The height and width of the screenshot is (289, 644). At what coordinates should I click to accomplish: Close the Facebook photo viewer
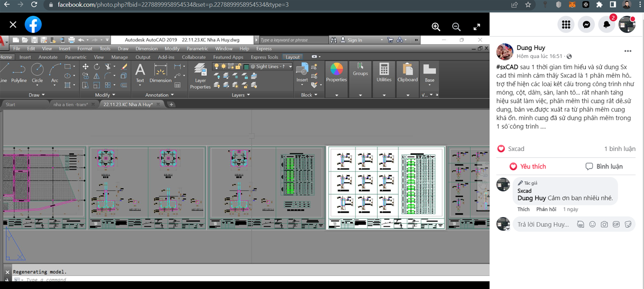pyautogui.click(x=13, y=24)
